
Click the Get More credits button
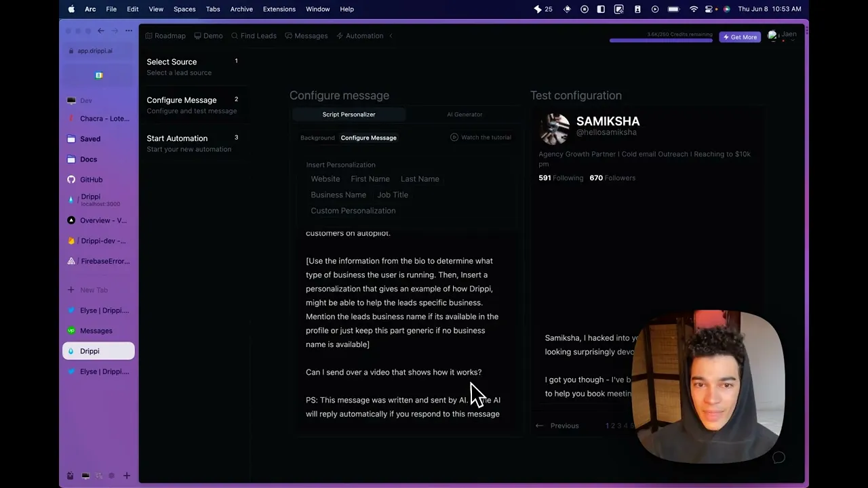(740, 37)
